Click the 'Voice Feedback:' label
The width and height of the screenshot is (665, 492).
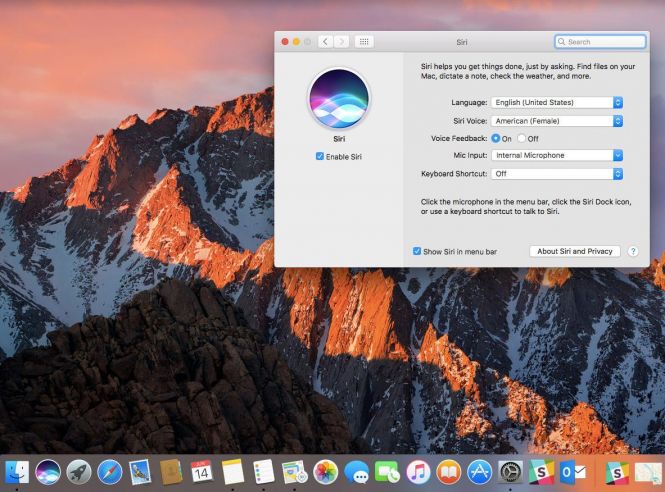point(459,138)
